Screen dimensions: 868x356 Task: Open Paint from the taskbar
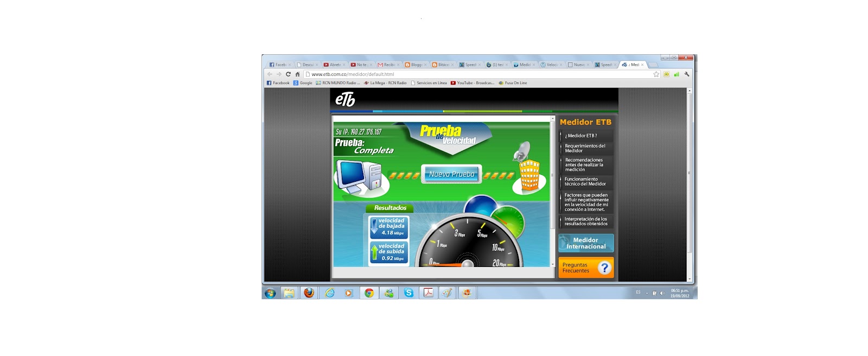[447, 293]
